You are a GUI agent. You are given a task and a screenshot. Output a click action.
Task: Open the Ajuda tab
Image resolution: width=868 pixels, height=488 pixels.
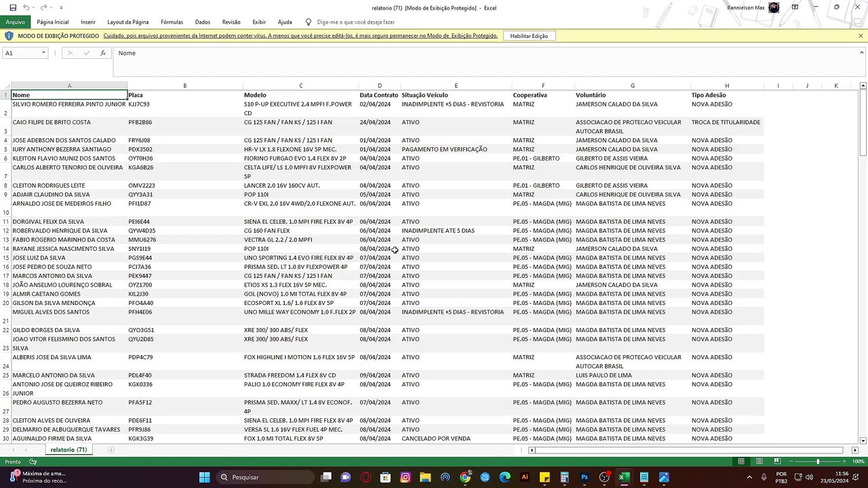[285, 22]
